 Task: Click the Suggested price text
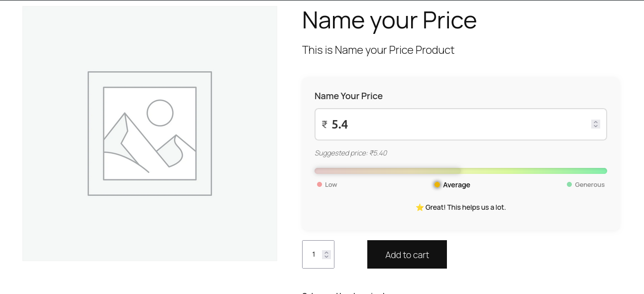[x=351, y=153]
